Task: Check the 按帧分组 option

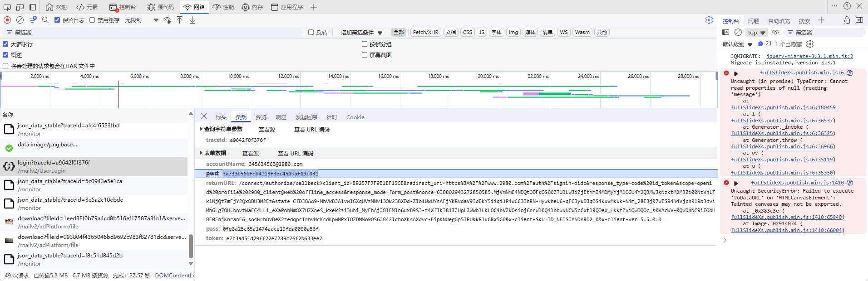Action: pyautogui.click(x=365, y=44)
